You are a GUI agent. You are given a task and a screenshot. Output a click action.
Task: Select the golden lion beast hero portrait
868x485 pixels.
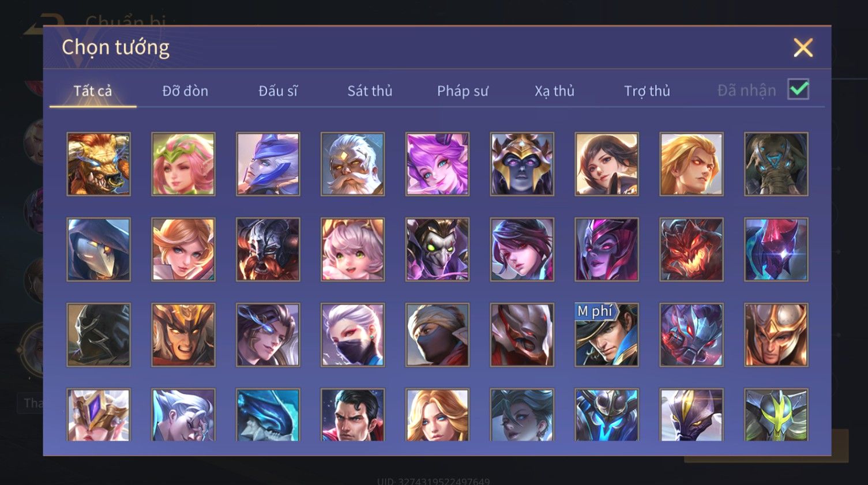pos(99,164)
